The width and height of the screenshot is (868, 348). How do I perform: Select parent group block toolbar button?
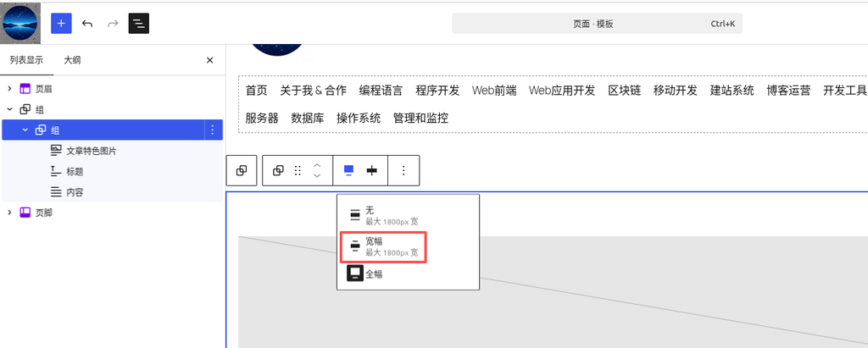coord(242,170)
